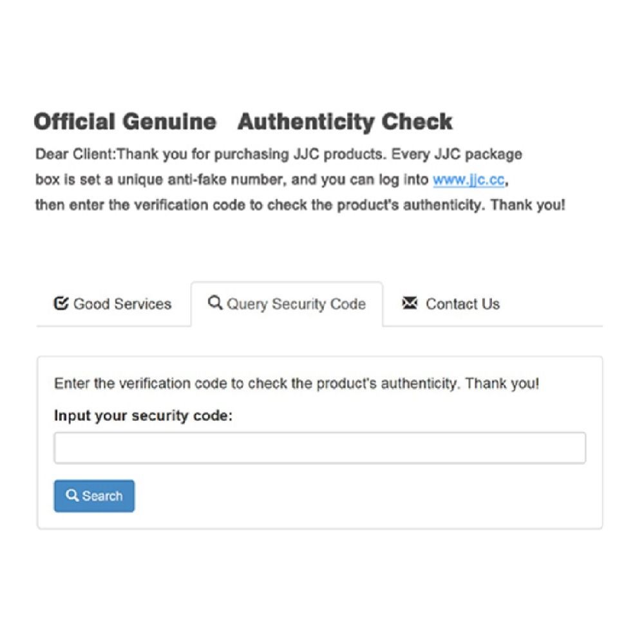The height and width of the screenshot is (644, 644).
Task: Click the "then enter the verification code" line
Action: pyautogui.click(x=299, y=207)
